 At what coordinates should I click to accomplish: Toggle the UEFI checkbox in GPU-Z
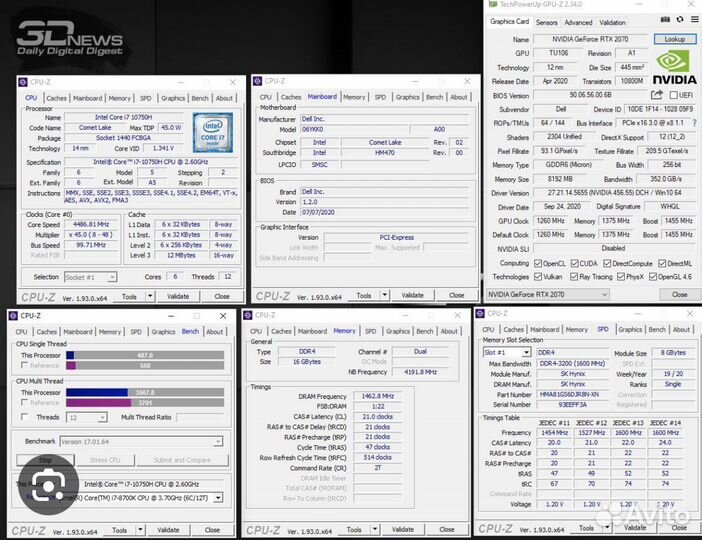(x=673, y=95)
